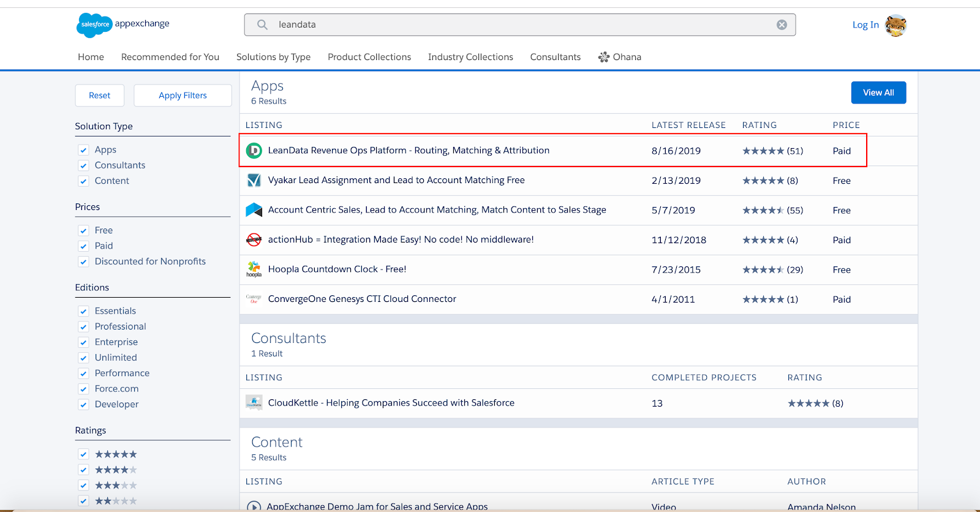
Task: Open the Vyakar app logo icon
Action: [254, 180]
